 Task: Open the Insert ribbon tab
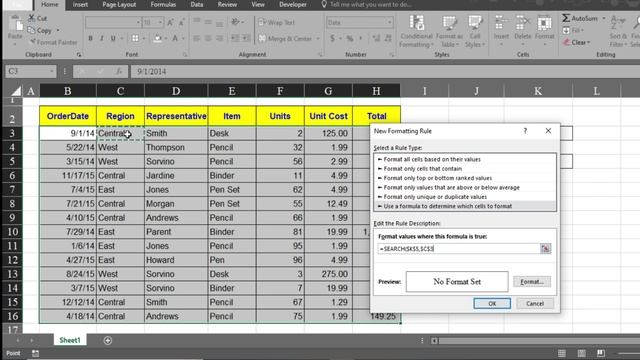[80, 4]
